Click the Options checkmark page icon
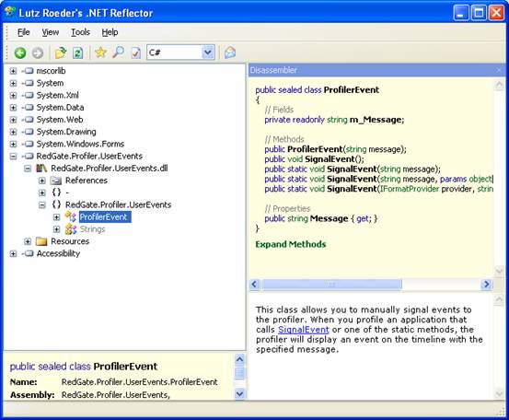The image size is (509, 420). pyautogui.click(x=136, y=52)
